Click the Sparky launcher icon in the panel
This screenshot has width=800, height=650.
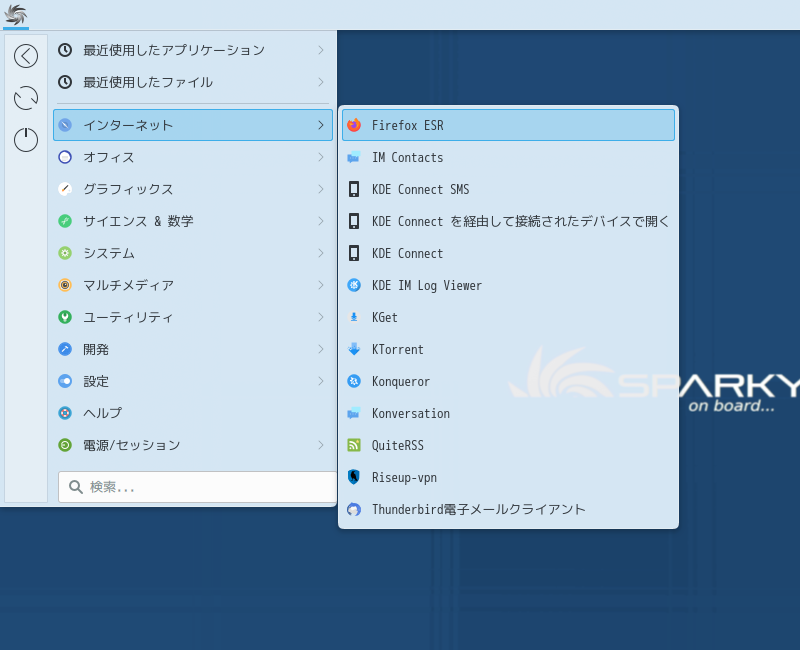15,14
